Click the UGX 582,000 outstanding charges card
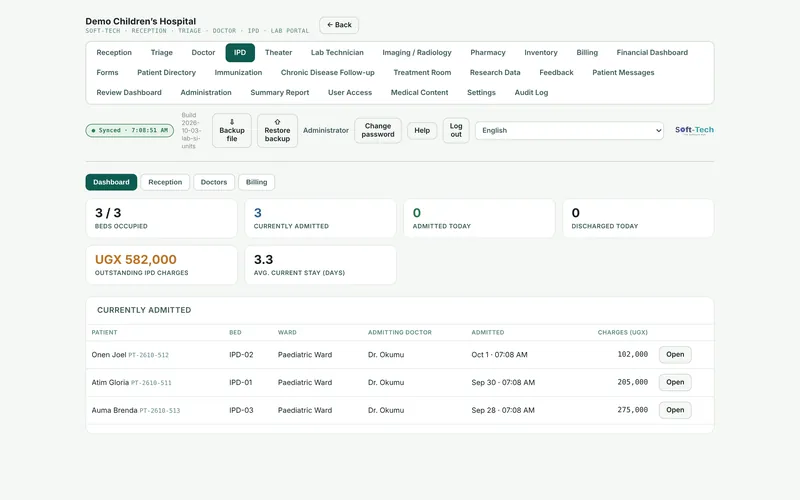This screenshot has height=500, width=800. pos(161,265)
